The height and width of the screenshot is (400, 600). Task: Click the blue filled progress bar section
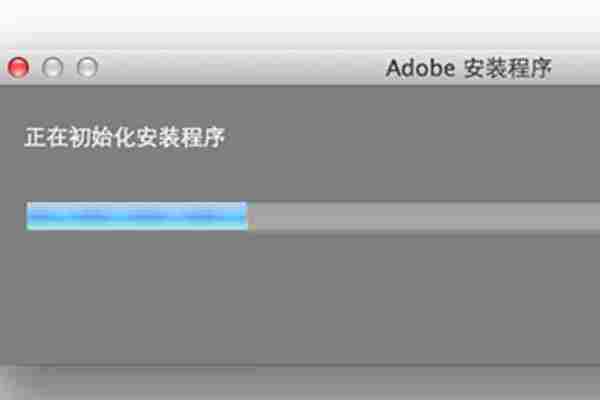click(137, 216)
